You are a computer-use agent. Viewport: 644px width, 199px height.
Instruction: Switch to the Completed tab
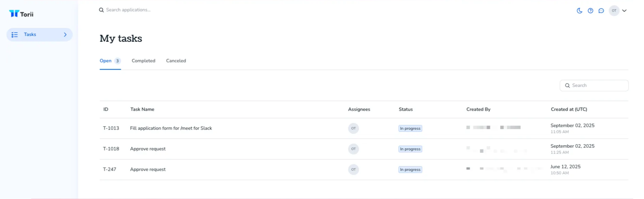pos(143,61)
